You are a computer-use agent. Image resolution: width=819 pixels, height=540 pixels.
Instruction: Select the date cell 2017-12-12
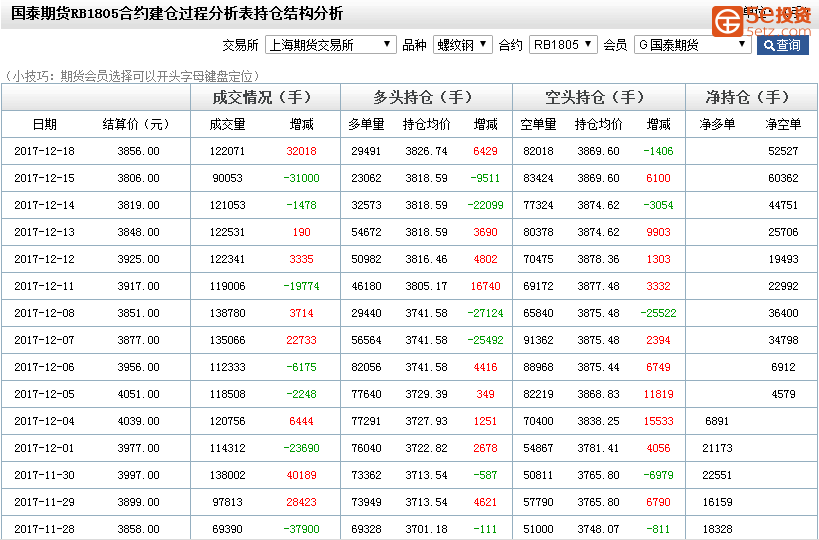(x=44, y=259)
